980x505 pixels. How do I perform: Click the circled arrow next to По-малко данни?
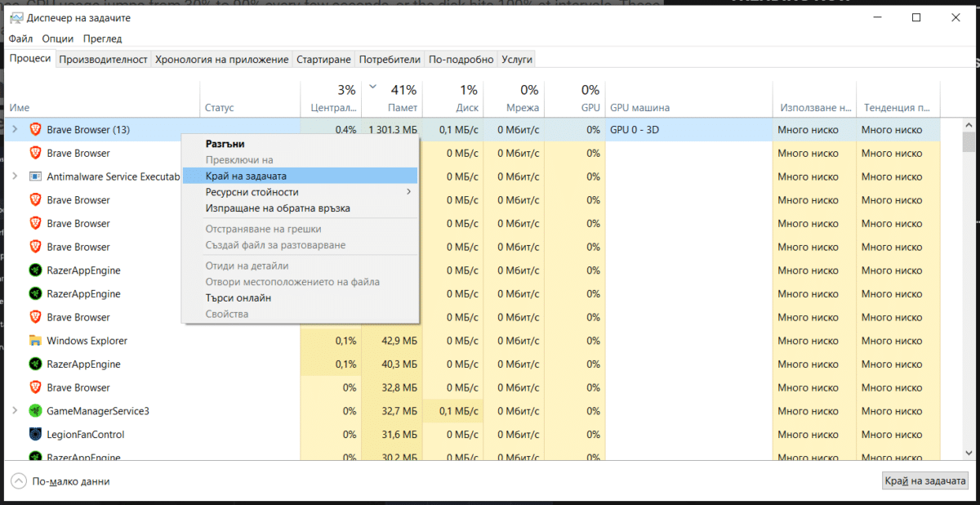pyautogui.click(x=19, y=481)
